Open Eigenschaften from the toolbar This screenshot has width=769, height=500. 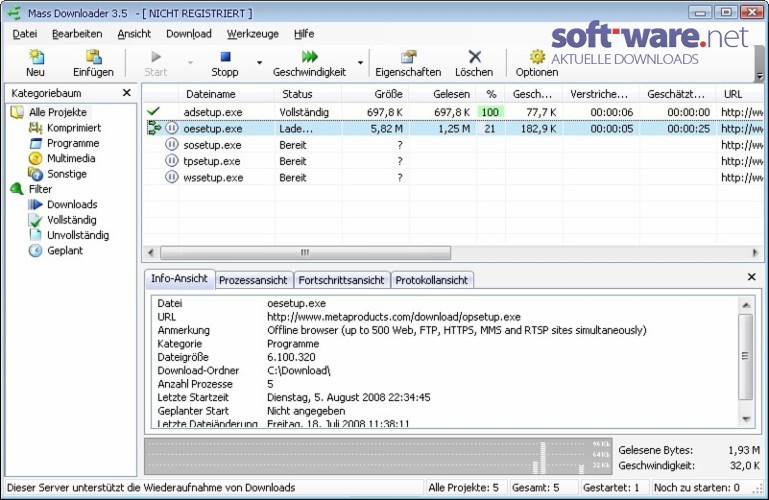coord(408,63)
